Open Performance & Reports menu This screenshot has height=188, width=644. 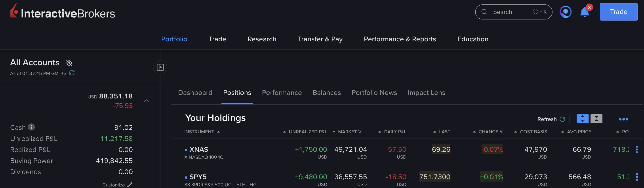[x=400, y=39]
